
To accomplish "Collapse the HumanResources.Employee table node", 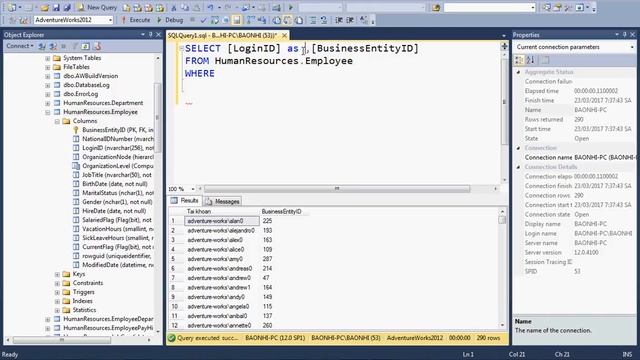I will pos(48,112).
